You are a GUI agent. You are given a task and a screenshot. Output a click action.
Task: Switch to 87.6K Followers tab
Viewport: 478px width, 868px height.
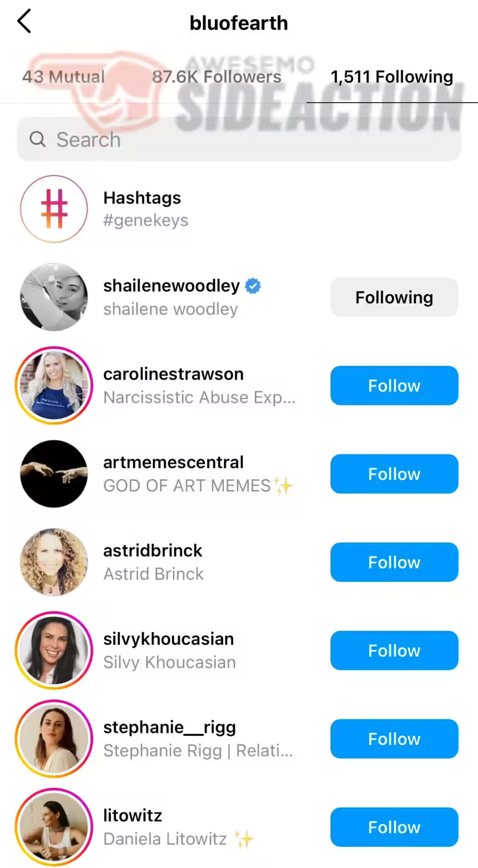(217, 77)
